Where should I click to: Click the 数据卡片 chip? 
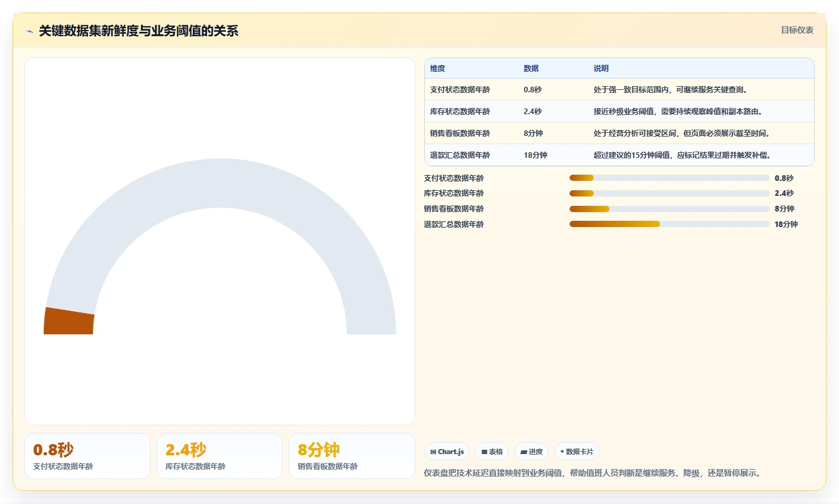[577, 452]
